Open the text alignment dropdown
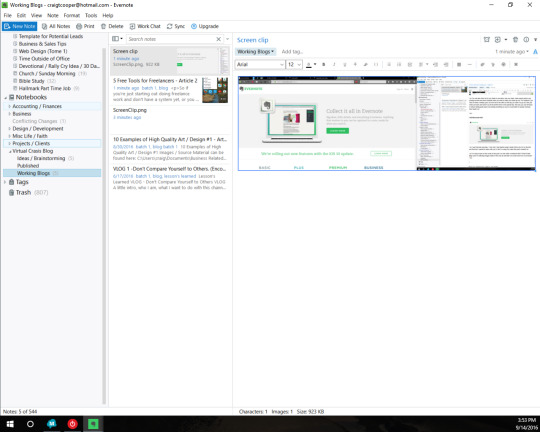The image size is (540, 432). [423, 64]
